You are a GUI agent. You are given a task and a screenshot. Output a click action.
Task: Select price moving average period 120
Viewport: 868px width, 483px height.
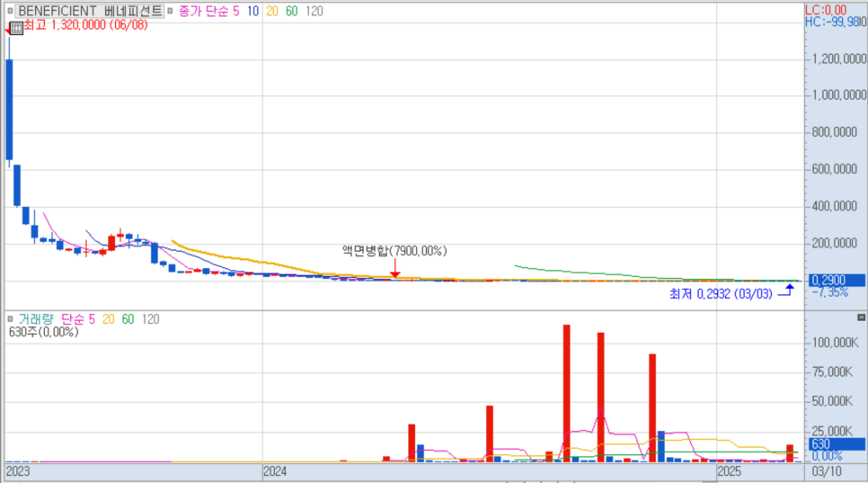(x=314, y=11)
